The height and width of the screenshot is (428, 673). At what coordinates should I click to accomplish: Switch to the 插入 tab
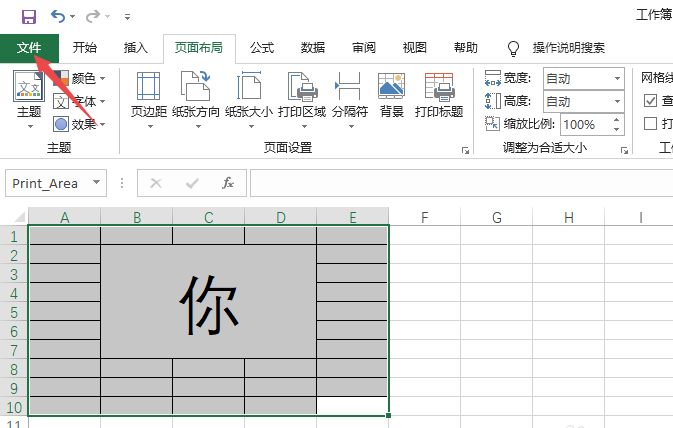click(136, 48)
